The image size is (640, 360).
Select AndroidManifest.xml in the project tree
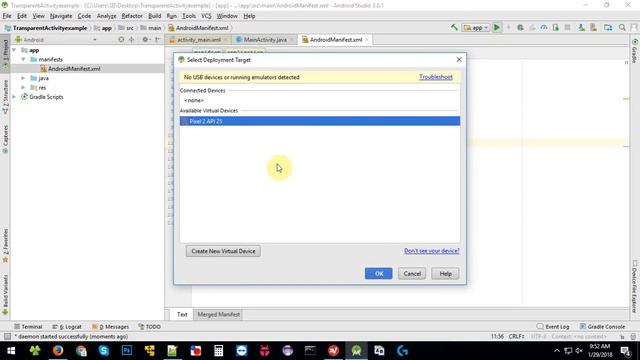[x=74, y=69]
